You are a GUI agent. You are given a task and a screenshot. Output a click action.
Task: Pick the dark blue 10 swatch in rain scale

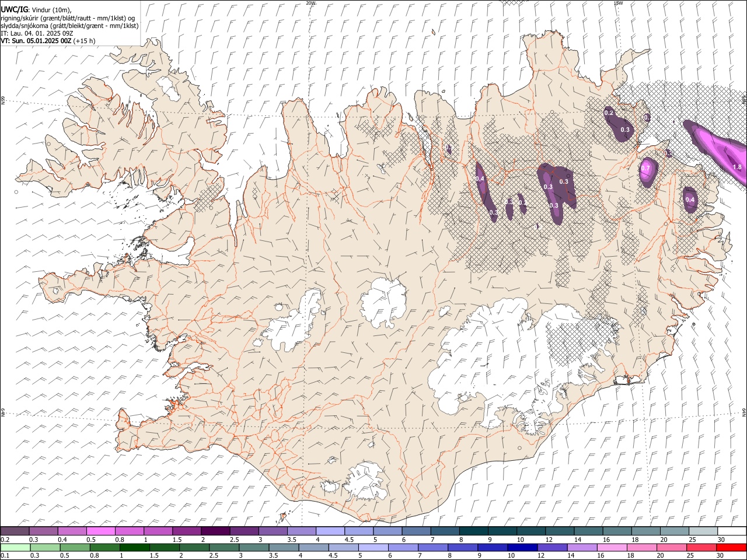click(x=523, y=547)
